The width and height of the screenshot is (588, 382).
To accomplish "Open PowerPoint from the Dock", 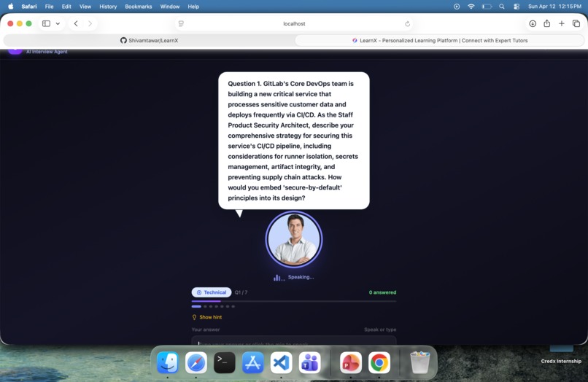I will (x=351, y=362).
